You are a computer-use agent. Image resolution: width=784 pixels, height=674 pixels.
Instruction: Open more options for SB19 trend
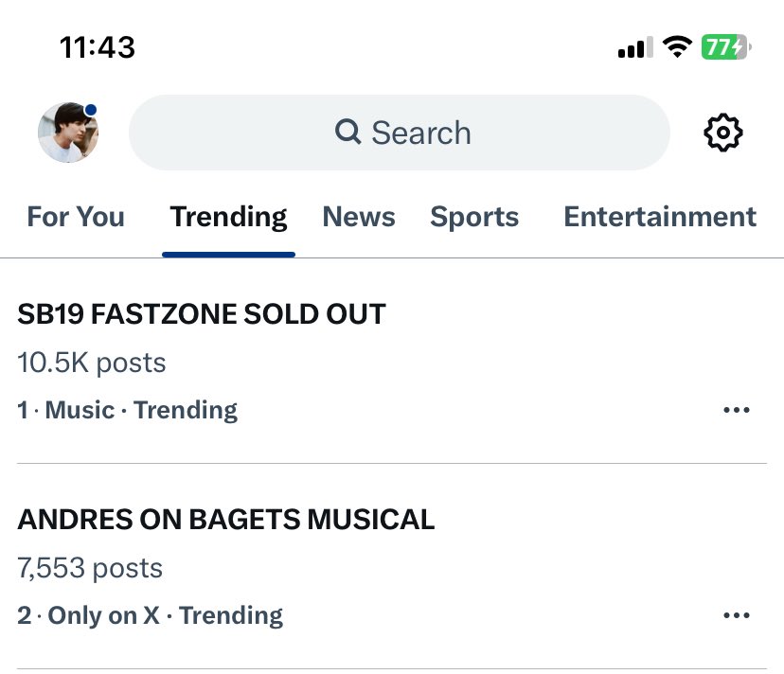click(736, 410)
